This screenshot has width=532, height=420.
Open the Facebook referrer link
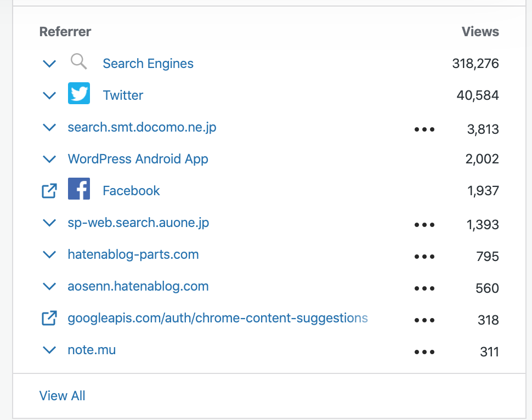pos(131,191)
